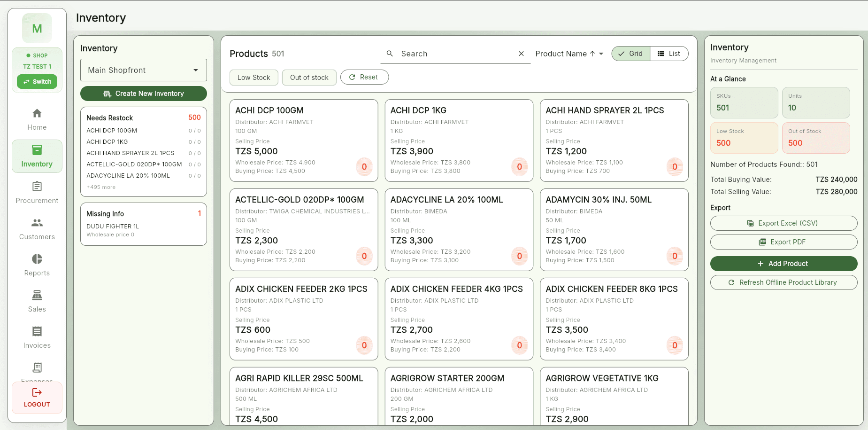868x430 pixels.
Task: Open DUDU FIGHTER 1L missing info entry
Action: 144,230
